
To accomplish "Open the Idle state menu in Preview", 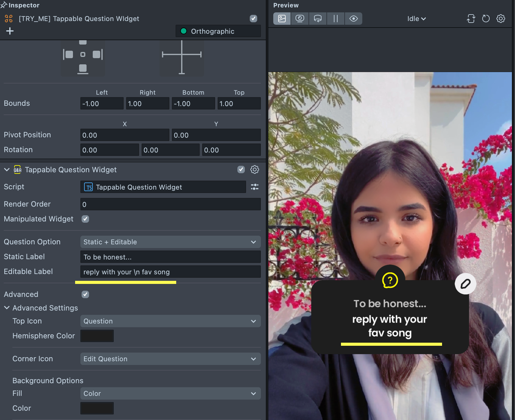I will coord(416,19).
